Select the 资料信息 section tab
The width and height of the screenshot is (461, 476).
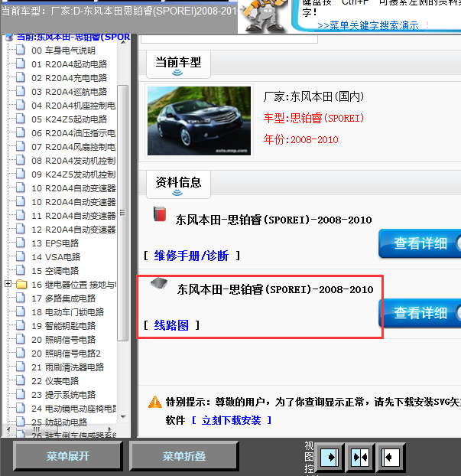click(x=178, y=184)
